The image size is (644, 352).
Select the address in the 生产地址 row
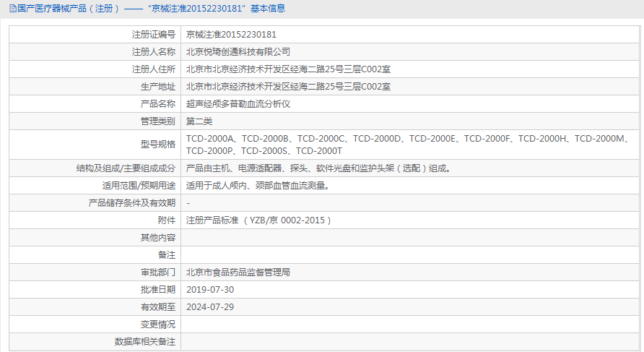pos(288,87)
